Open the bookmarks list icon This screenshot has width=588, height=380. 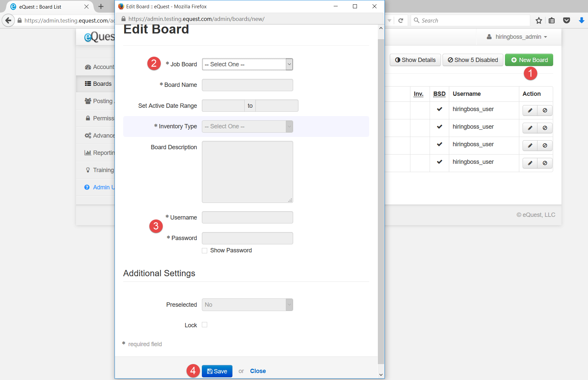[x=552, y=21]
